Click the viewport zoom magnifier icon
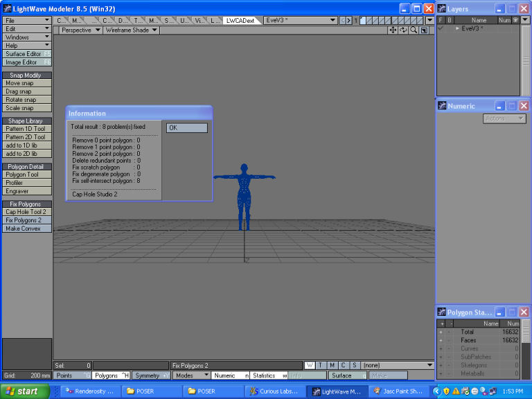 (x=414, y=30)
